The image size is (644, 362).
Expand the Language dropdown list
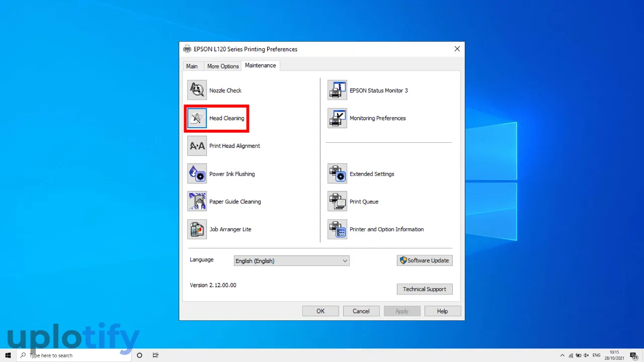pos(292,261)
